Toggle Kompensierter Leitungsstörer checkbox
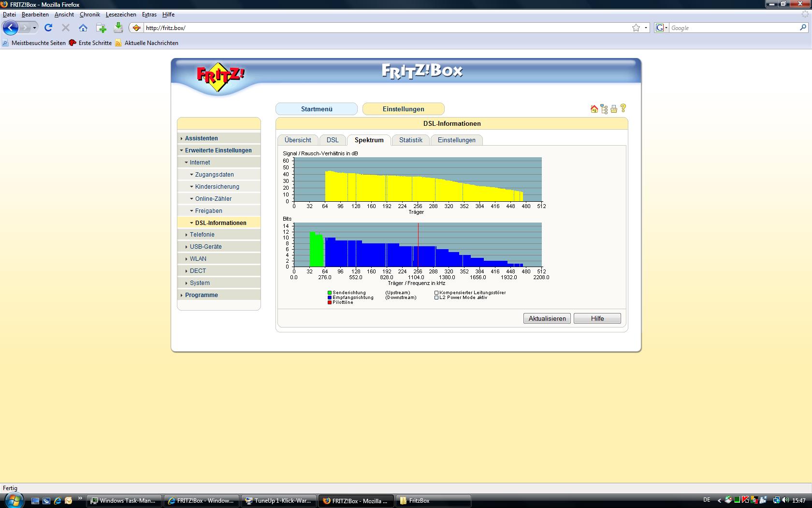This screenshot has height=508, width=812. pos(436,293)
